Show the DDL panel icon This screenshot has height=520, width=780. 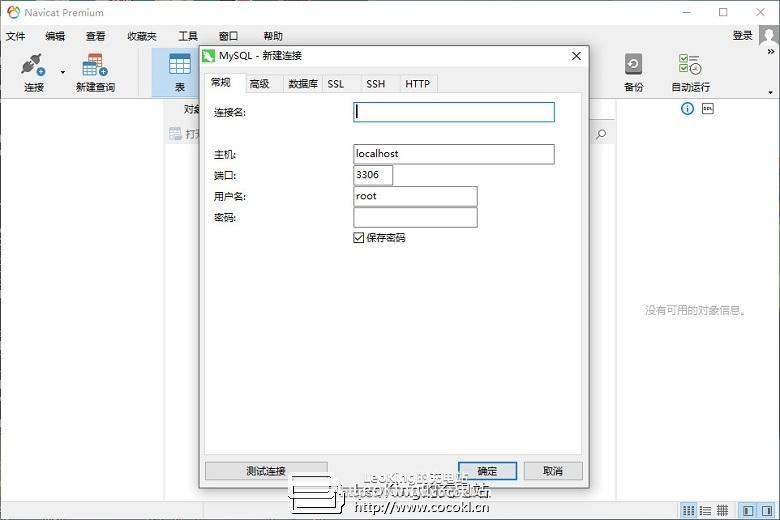pyautogui.click(x=707, y=108)
